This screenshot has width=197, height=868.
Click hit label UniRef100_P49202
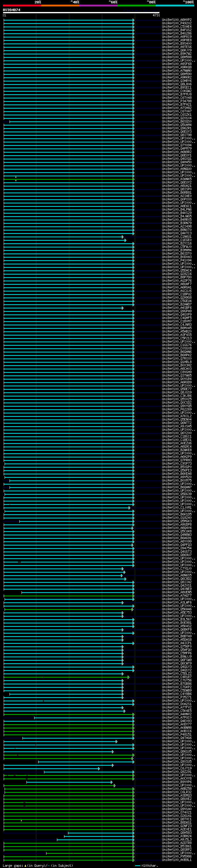pos(177,23)
